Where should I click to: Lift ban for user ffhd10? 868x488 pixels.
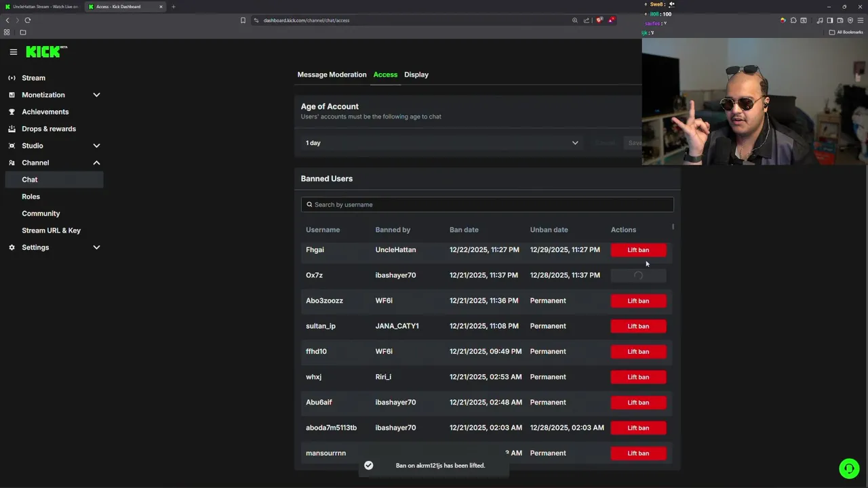click(638, 352)
